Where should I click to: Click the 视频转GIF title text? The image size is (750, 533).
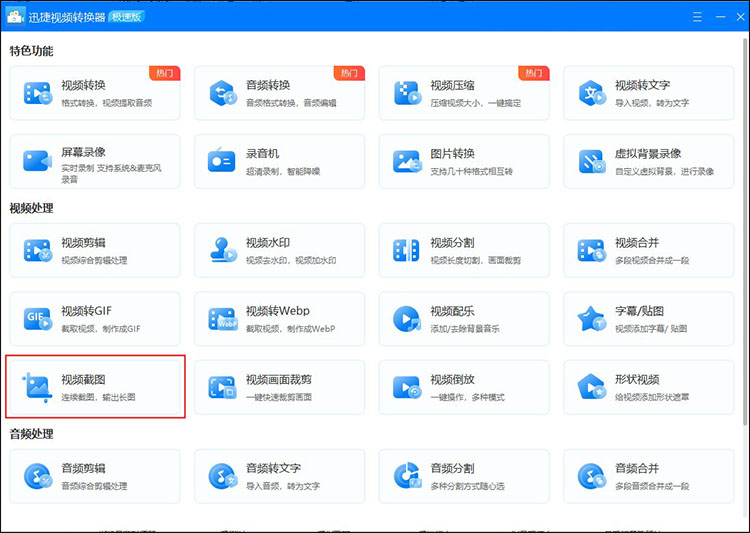(87, 311)
